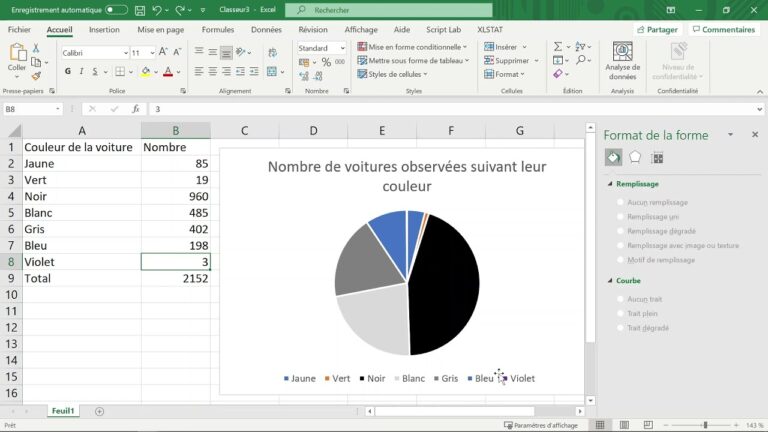This screenshot has height=432, width=768.
Task: Click the Save floppy disk icon
Action: click(x=140, y=10)
